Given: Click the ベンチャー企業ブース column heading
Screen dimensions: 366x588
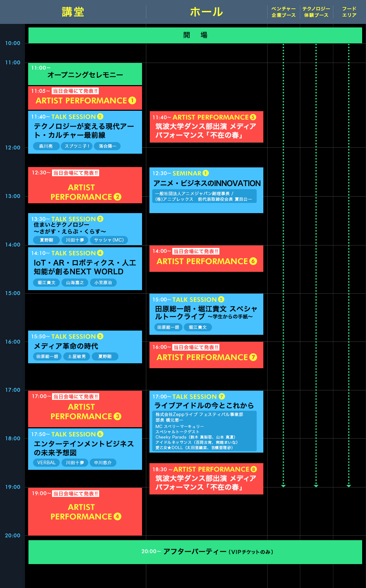Looking at the screenshot, I should pos(283,12).
